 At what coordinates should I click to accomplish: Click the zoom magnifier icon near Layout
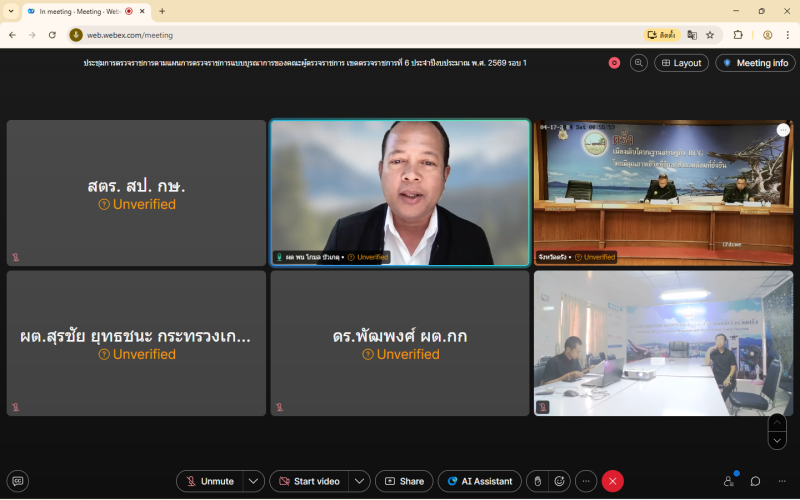point(638,63)
